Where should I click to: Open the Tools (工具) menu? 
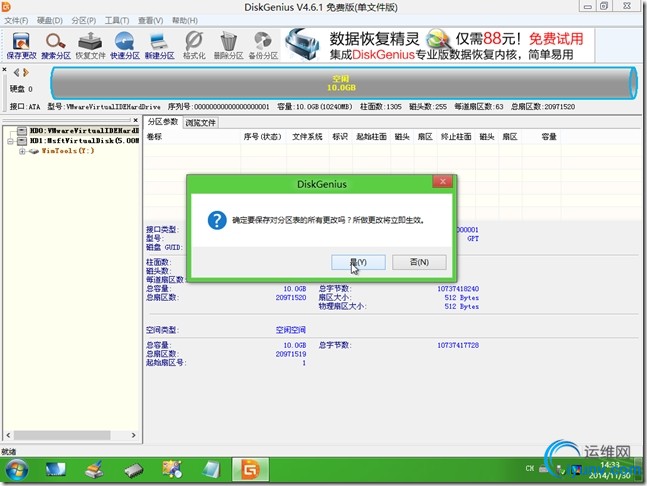[117, 21]
